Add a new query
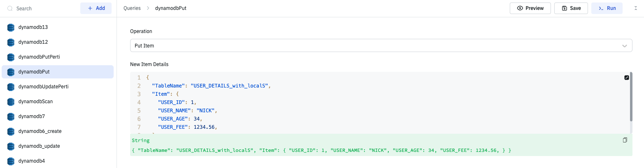Screen dimensions: 644x168 (x=96, y=8)
